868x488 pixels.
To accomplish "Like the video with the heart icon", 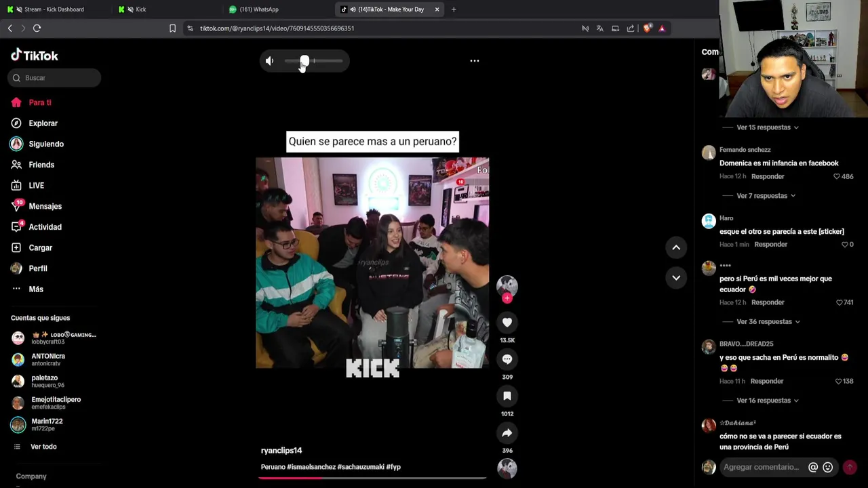I will 507,323.
